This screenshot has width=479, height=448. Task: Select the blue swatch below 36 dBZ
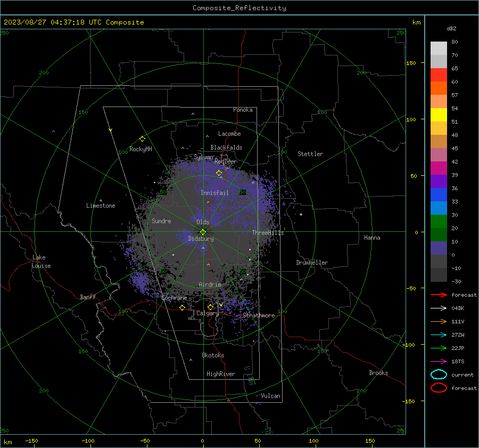point(439,194)
